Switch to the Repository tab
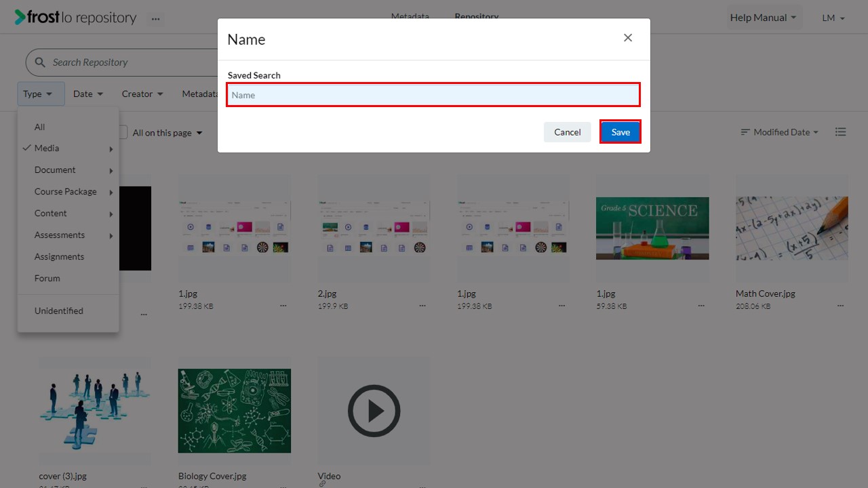The height and width of the screenshot is (488, 868). pos(477,16)
